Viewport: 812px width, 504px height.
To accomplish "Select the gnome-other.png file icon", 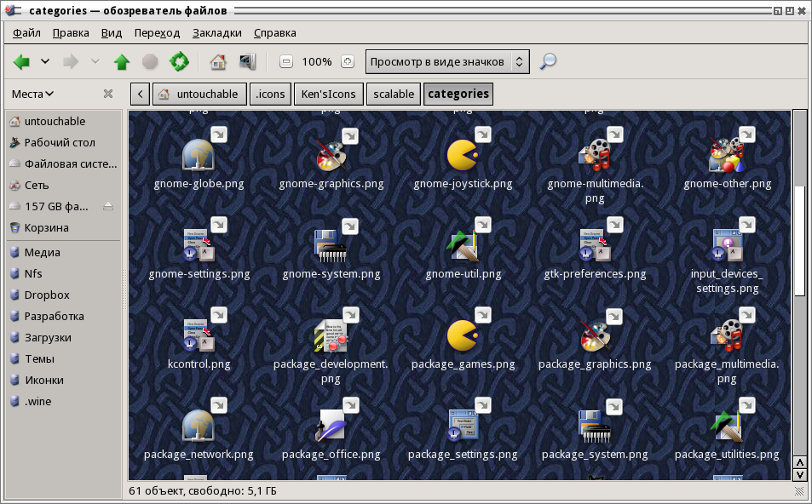I will point(727,154).
